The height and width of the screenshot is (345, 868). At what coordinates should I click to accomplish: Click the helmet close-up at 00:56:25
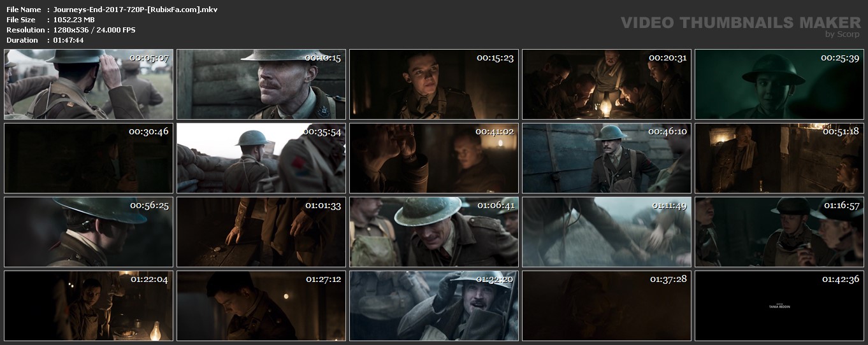point(89,232)
